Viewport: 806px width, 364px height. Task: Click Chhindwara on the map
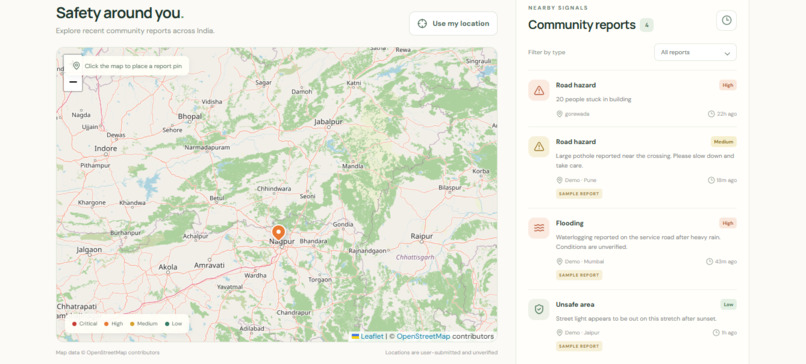click(x=274, y=189)
